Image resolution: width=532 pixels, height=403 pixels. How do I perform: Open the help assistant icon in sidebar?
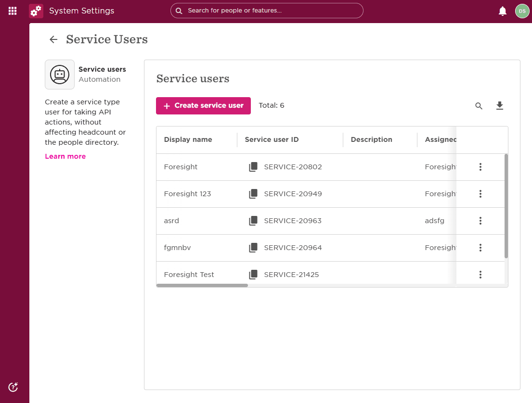13,387
